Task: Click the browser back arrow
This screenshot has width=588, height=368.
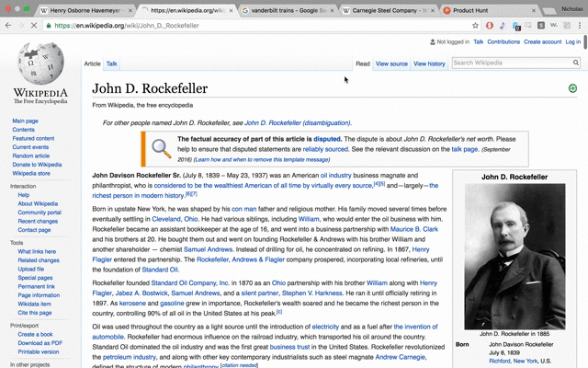Action: click(x=8, y=26)
